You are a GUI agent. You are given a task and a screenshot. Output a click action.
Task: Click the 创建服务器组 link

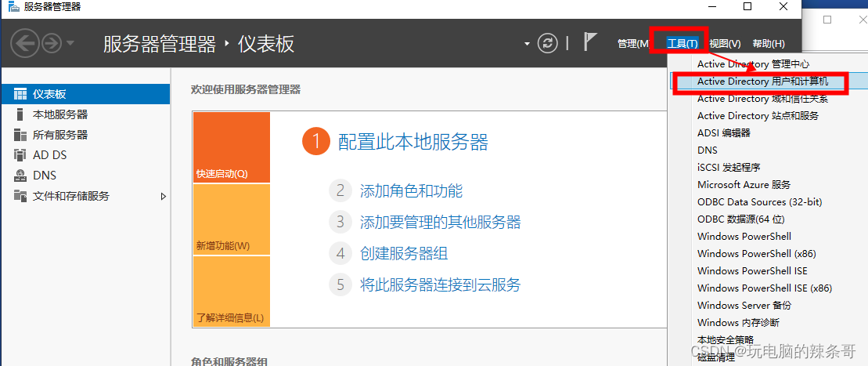pyautogui.click(x=404, y=254)
